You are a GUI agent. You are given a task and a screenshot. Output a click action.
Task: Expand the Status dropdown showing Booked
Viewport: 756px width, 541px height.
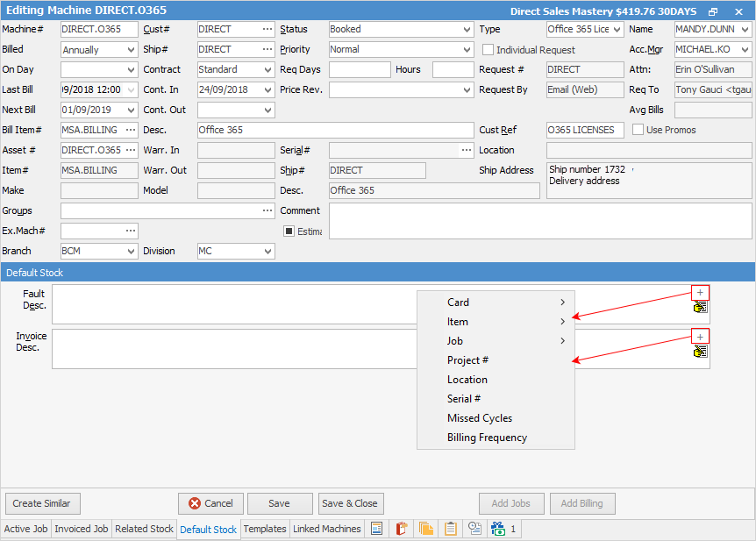(x=466, y=29)
